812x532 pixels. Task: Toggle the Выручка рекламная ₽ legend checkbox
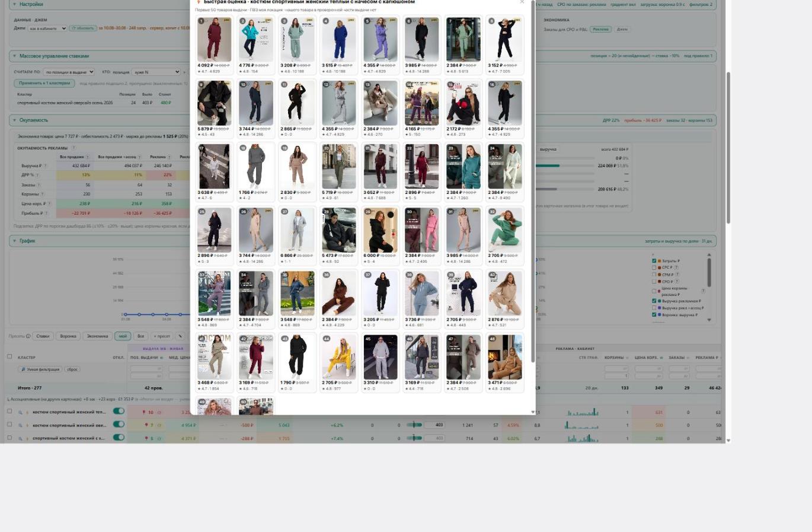[654, 301]
